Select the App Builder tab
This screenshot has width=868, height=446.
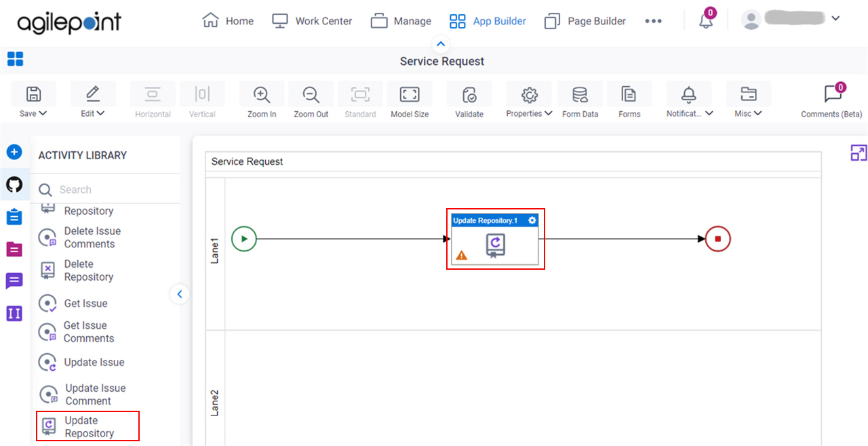(x=488, y=21)
